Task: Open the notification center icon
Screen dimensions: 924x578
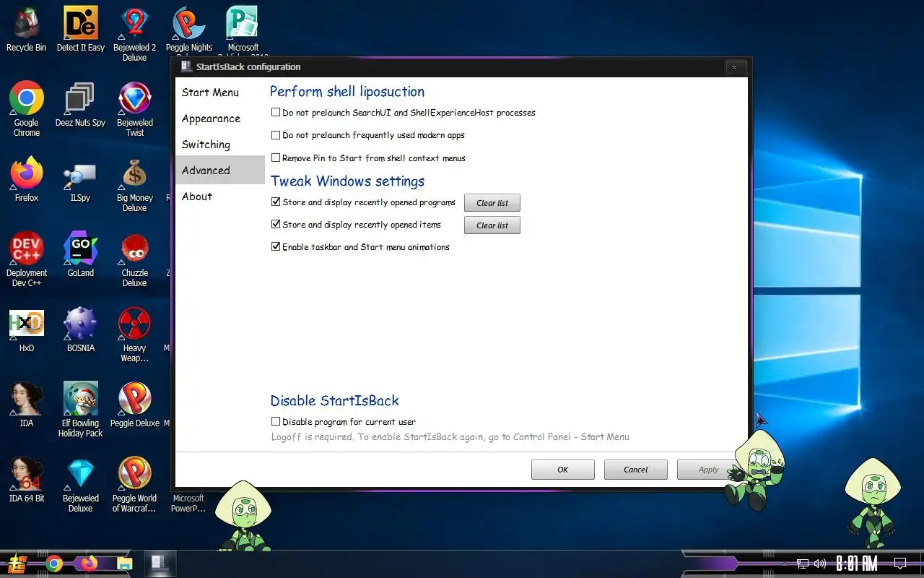Action: 900,564
